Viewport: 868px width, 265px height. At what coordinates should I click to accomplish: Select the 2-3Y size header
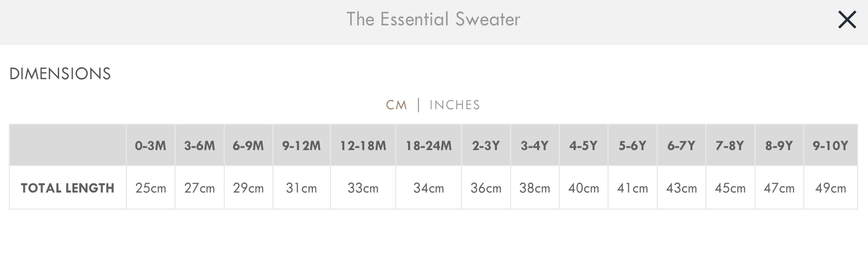(x=486, y=146)
